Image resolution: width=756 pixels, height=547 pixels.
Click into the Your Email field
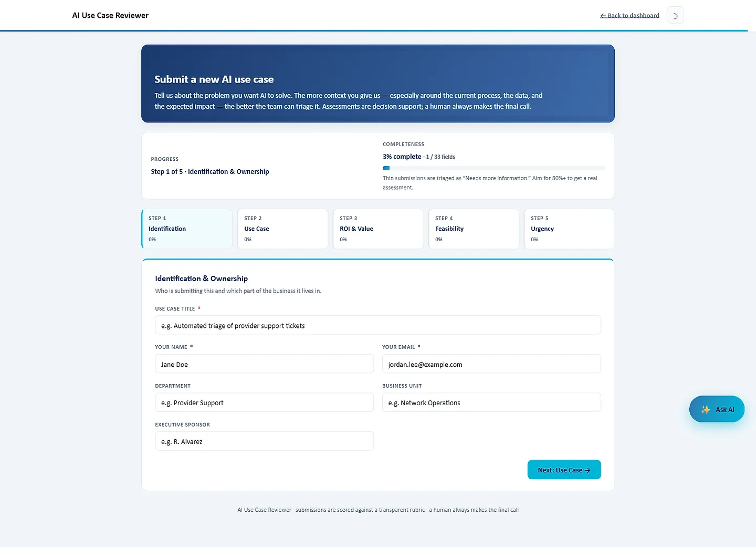491,364
